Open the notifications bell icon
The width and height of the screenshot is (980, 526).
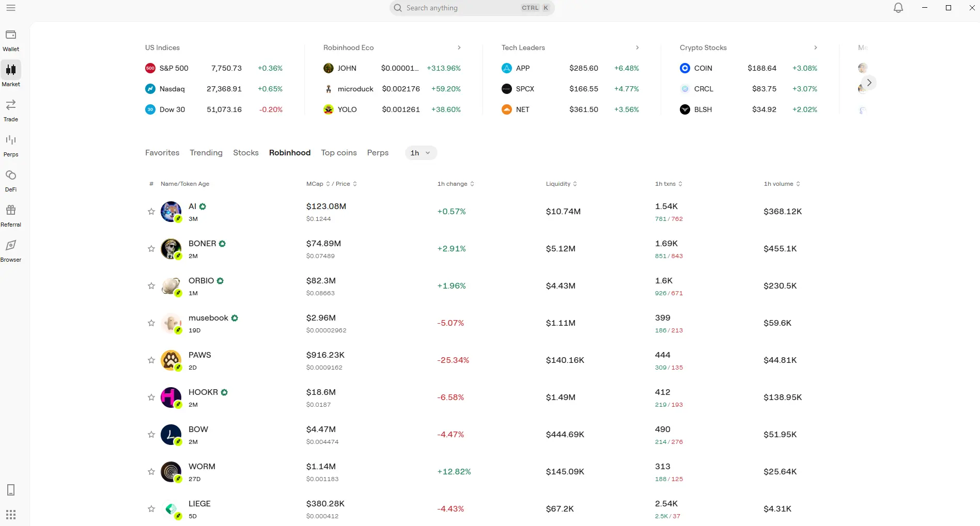(898, 8)
